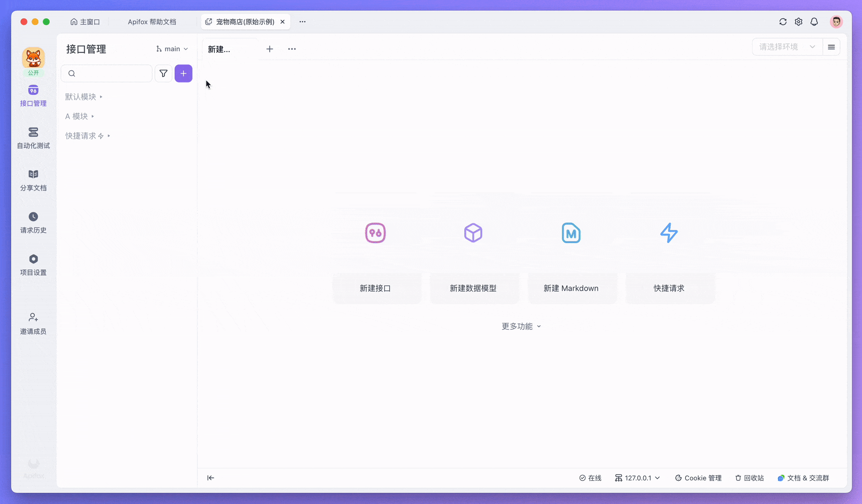Switch to the Apifox 帮助文档 tab
862x504 pixels.
coord(152,22)
